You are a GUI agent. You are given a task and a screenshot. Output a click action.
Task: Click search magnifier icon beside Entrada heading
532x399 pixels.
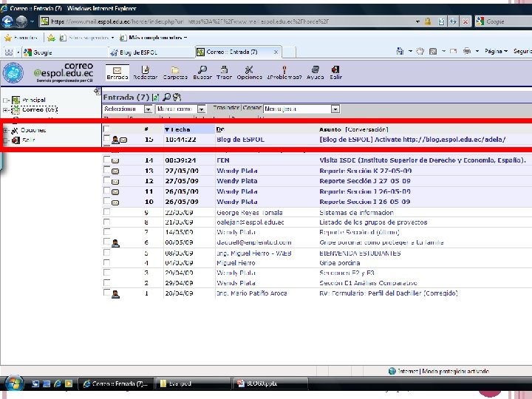(x=166, y=98)
